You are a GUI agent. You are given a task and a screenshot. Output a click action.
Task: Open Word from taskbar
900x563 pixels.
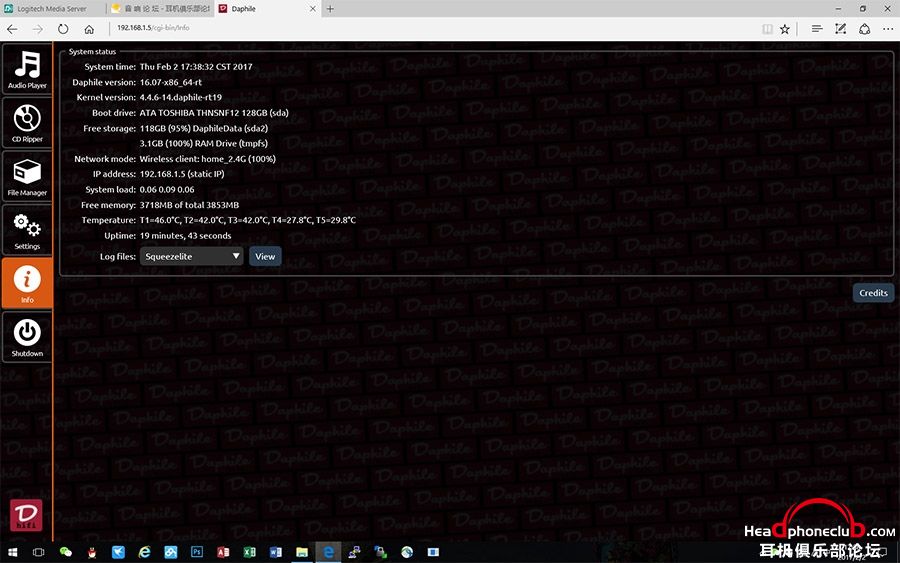(x=276, y=552)
